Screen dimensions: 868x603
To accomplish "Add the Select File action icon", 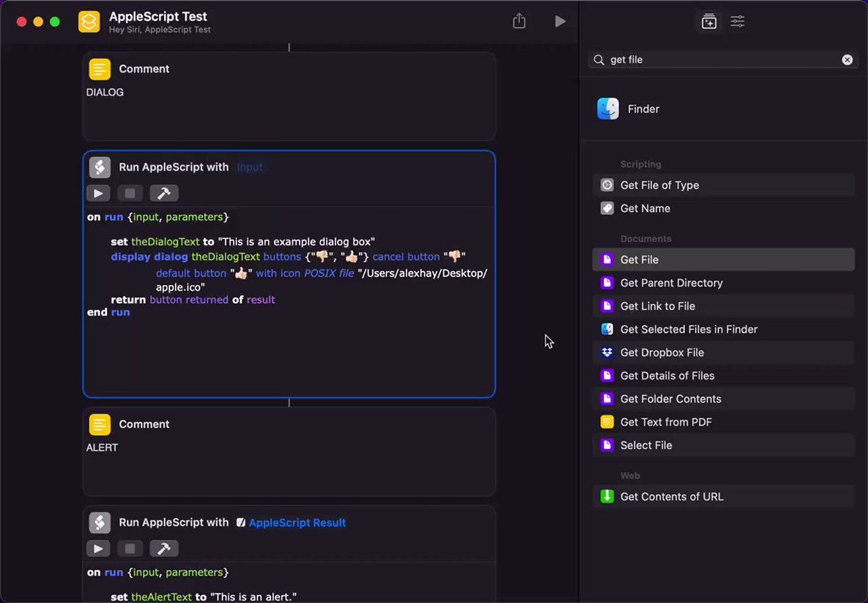I will [x=607, y=445].
